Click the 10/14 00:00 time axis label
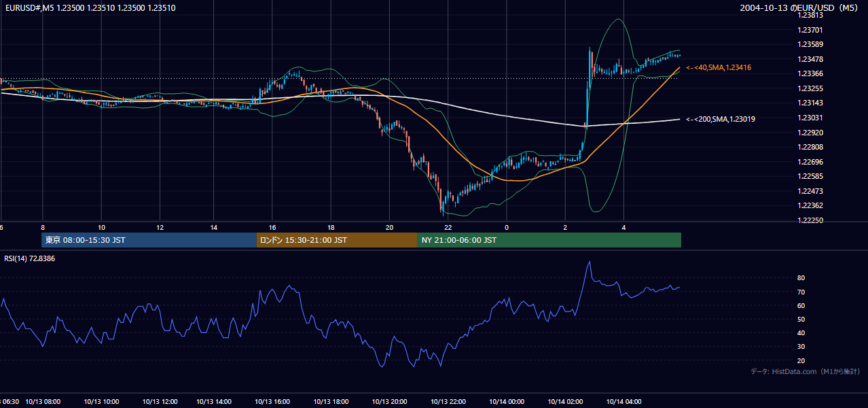The width and height of the screenshot is (868, 408). (507, 401)
